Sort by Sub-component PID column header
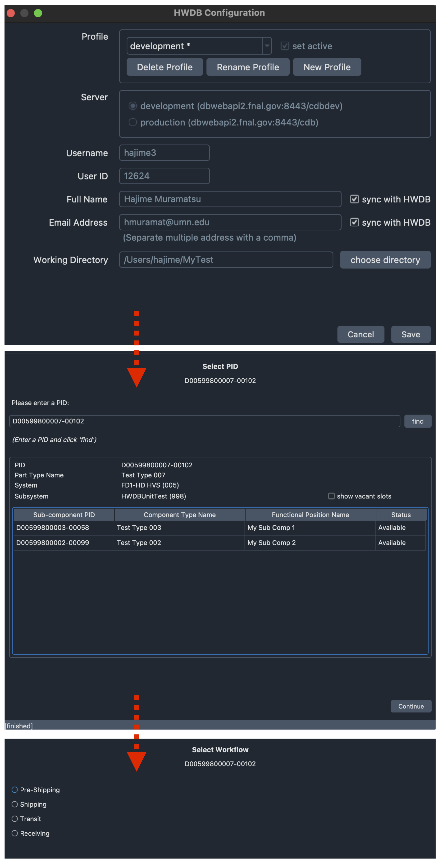 pos(64,515)
